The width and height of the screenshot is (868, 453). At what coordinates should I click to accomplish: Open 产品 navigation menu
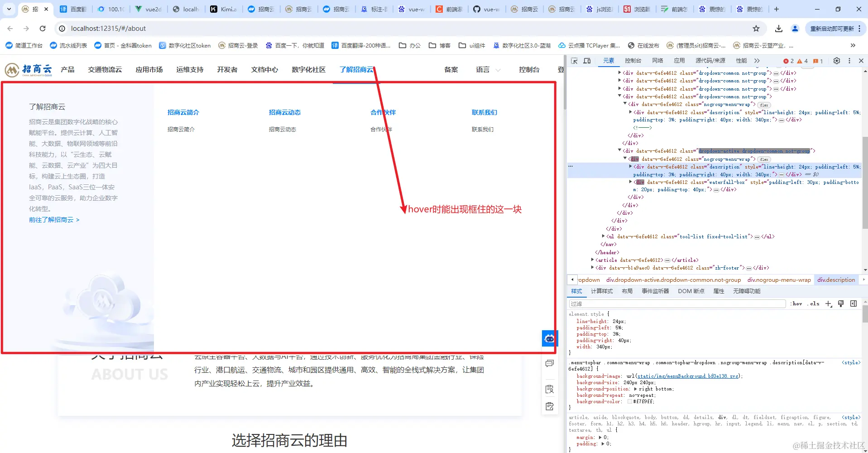click(x=67, y=70)
